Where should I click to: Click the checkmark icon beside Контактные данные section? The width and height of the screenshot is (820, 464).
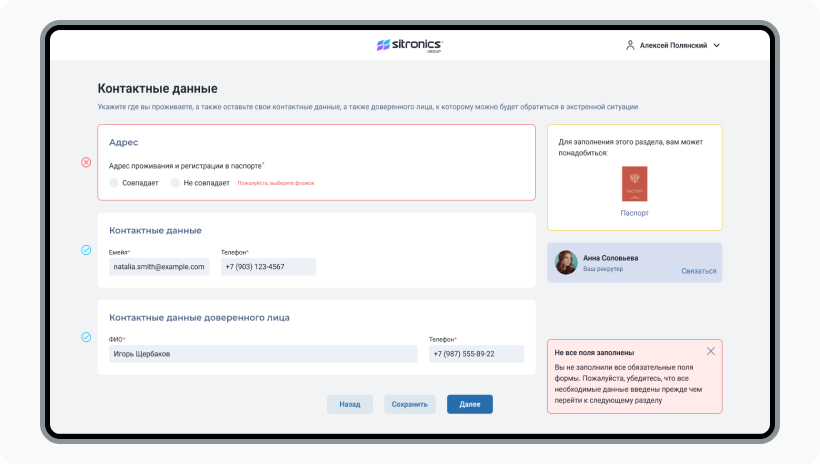click(x=86, y=250)
